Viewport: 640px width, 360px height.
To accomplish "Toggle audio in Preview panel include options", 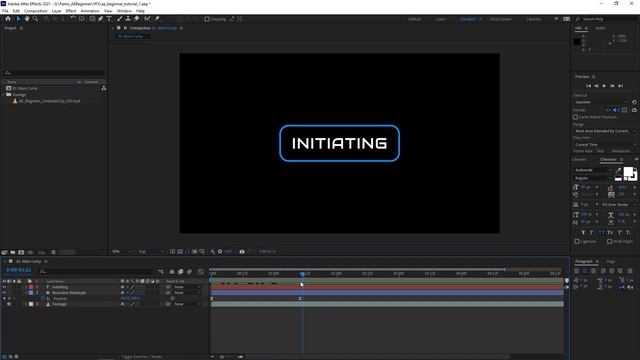I will [616, 110].
